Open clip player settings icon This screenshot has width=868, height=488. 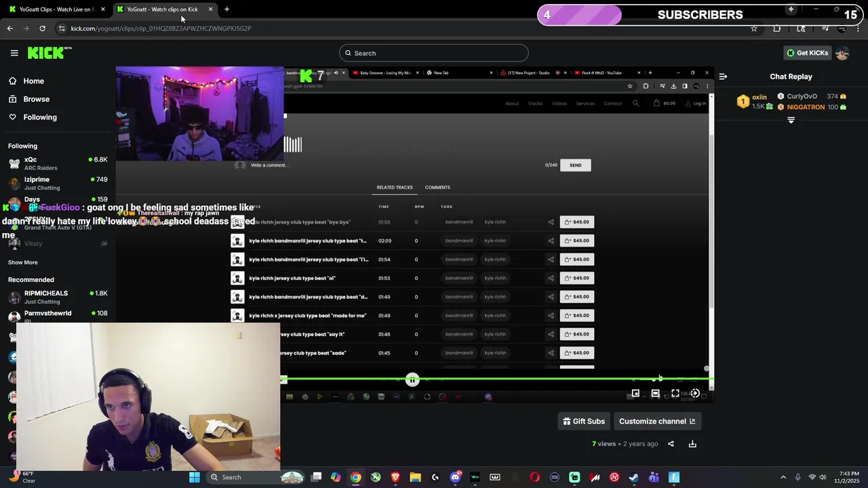pos(695,393)
